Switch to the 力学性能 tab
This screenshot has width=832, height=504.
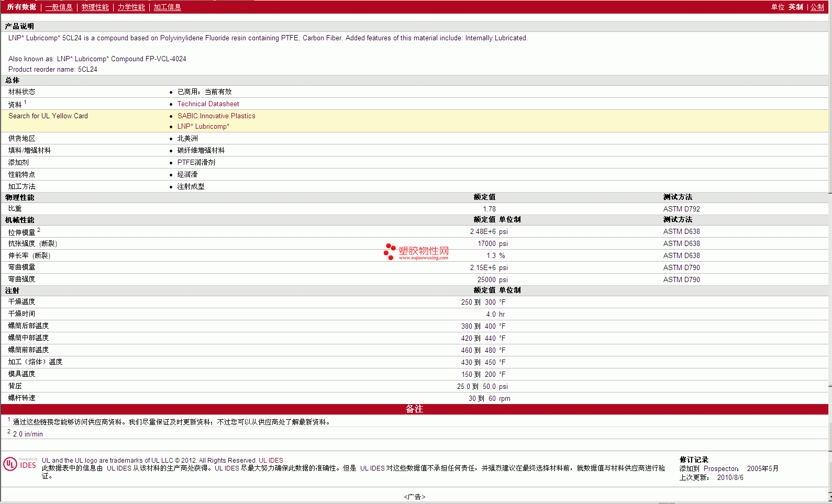131,7
